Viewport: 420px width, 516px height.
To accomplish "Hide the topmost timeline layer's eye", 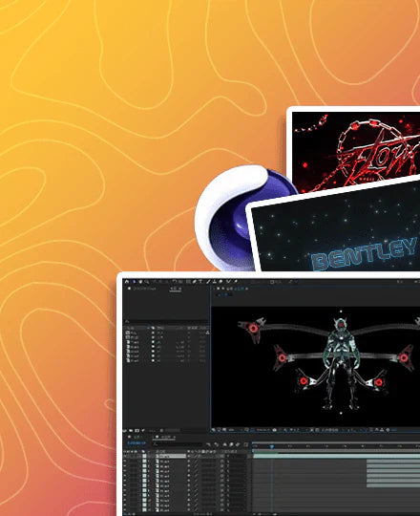I will tap(124, 456).
